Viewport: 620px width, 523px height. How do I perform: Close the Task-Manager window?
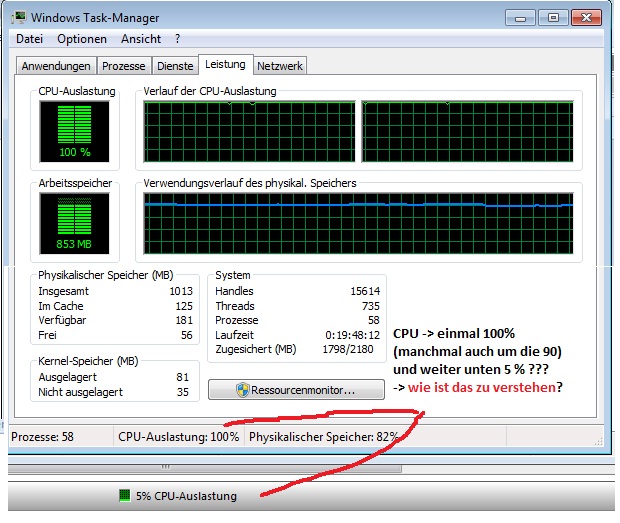(x=586, y=18)
